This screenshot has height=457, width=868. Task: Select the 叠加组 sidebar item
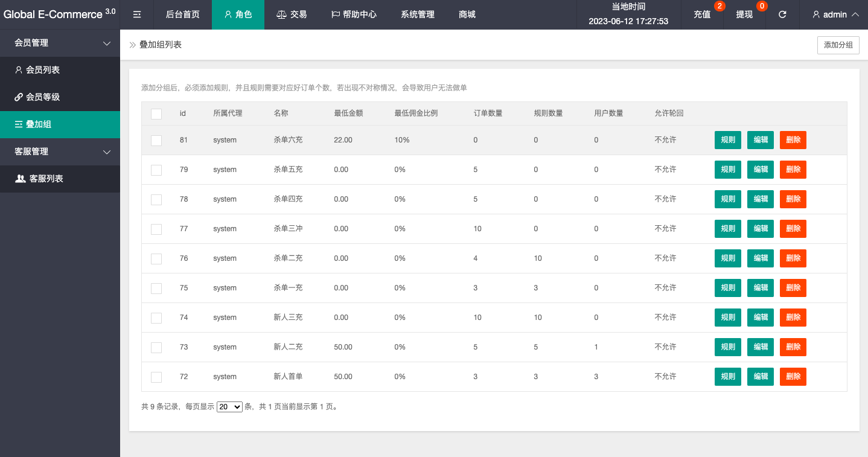click(38, 124)
